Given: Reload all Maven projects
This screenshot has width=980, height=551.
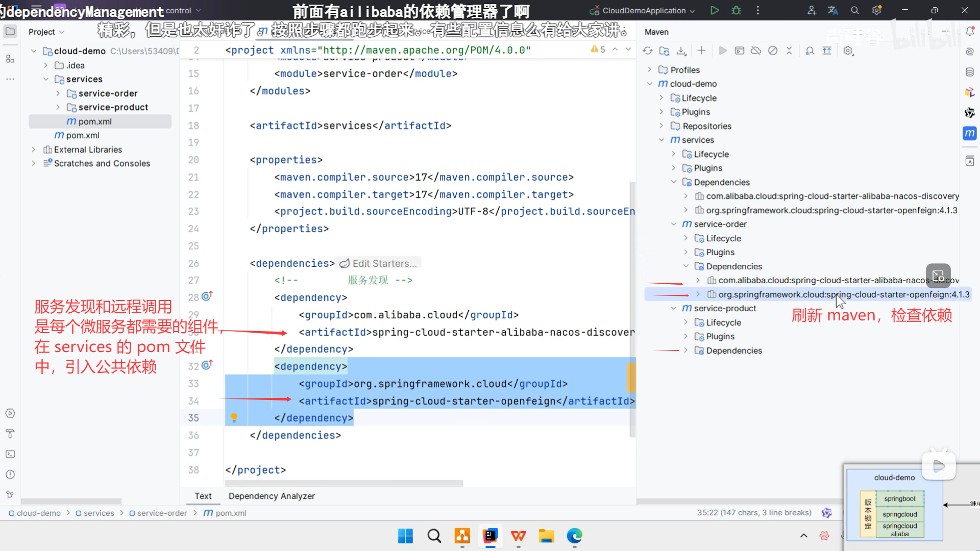Looking at the screenshot, I should pos(648,51).
